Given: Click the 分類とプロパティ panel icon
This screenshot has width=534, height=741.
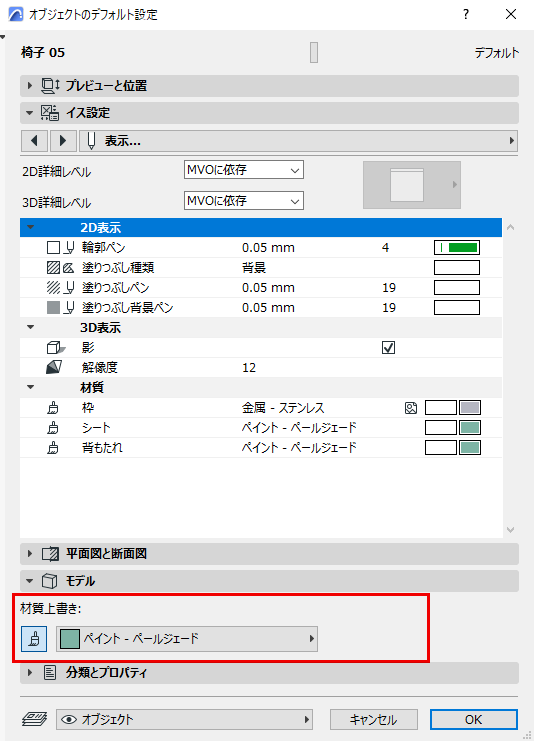Looking at the screenshot, I should 50,672.
